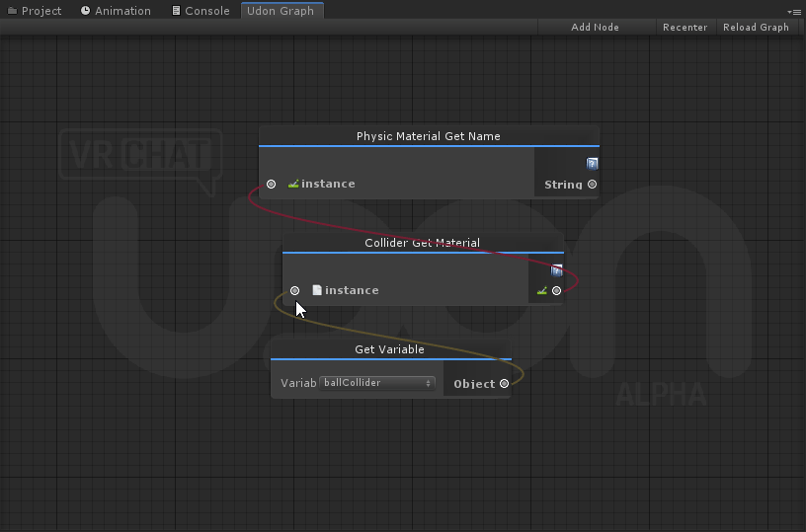Click the Recenter button

[685, 28]
